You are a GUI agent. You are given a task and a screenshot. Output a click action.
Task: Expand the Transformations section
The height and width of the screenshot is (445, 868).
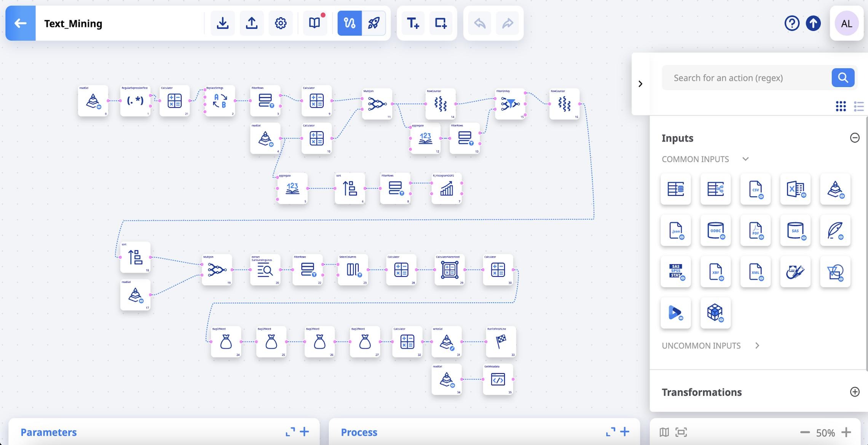click(x=854, y=392)
